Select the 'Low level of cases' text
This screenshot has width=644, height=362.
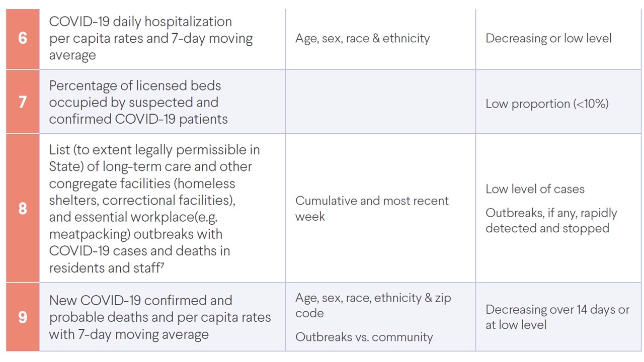(535, 190)
